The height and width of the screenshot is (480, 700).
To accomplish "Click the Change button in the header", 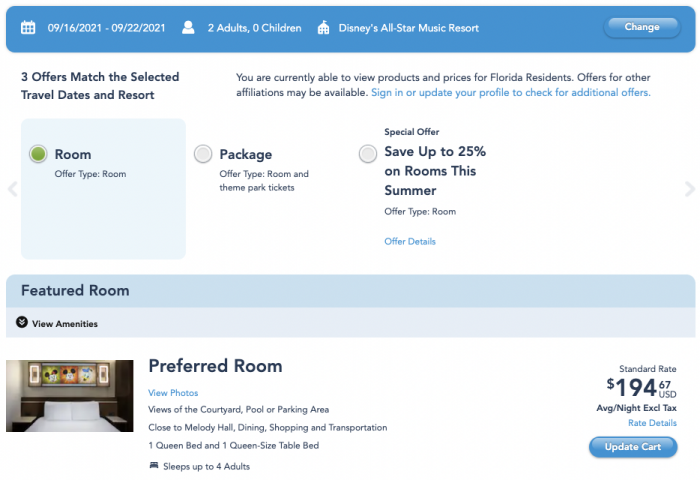I will tap(642, 27).
